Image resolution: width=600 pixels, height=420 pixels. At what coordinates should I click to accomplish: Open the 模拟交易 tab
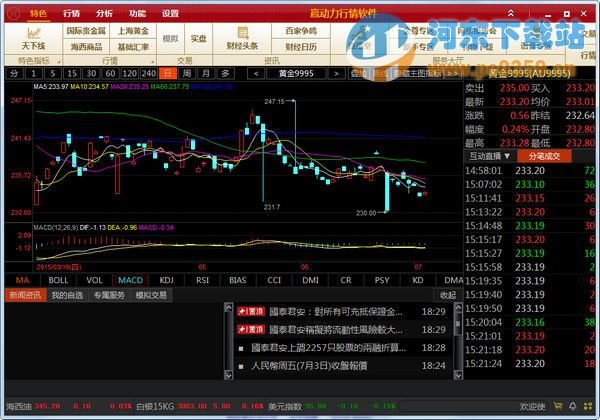pos(152,295)
